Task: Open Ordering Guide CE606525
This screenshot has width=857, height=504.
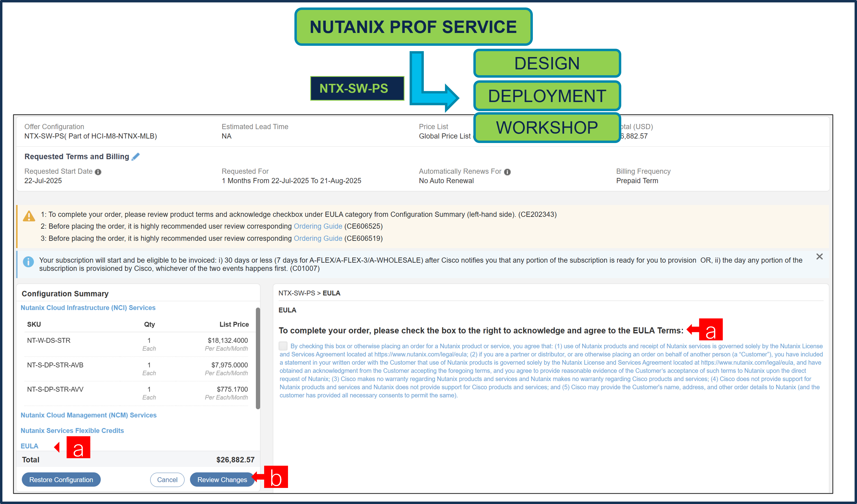Action: tap(318, 226)
